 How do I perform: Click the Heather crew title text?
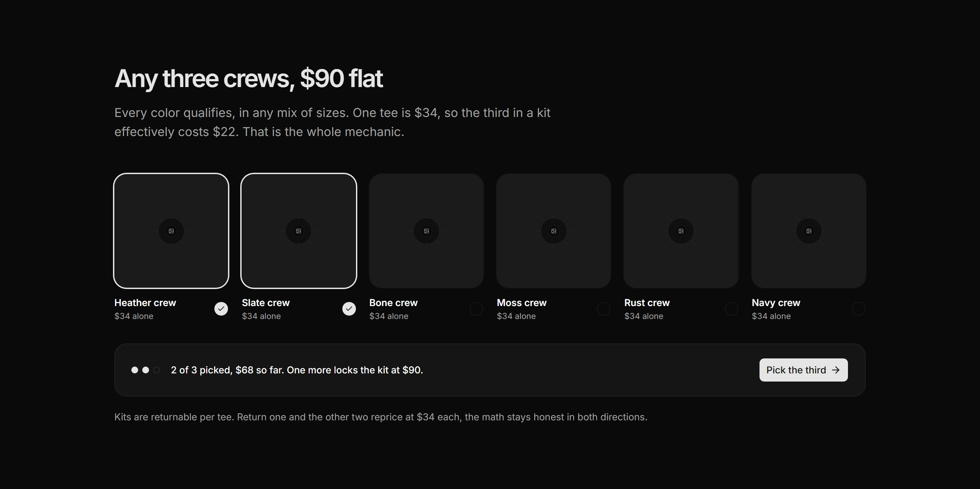click(145, 303)
